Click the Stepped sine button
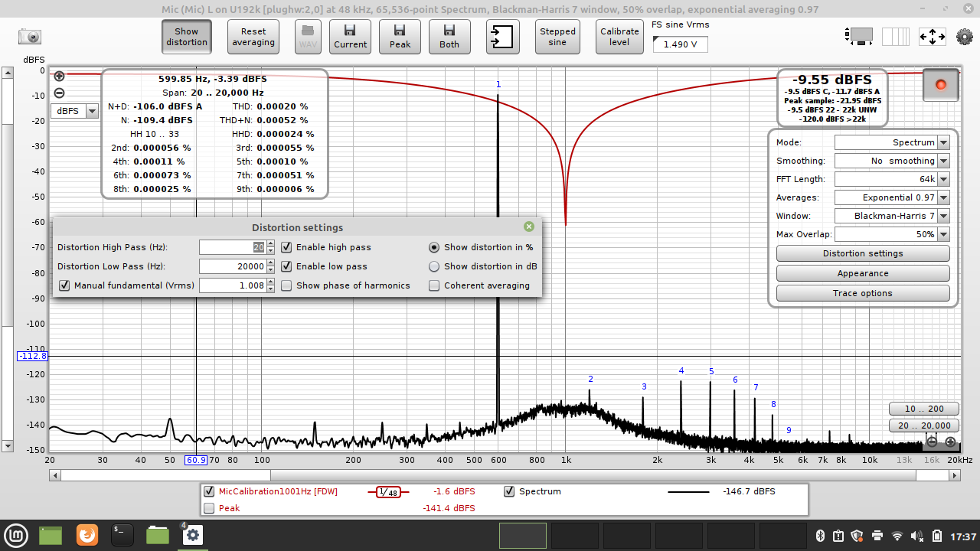Screen dimensions: 980x551 click(557, 37)
